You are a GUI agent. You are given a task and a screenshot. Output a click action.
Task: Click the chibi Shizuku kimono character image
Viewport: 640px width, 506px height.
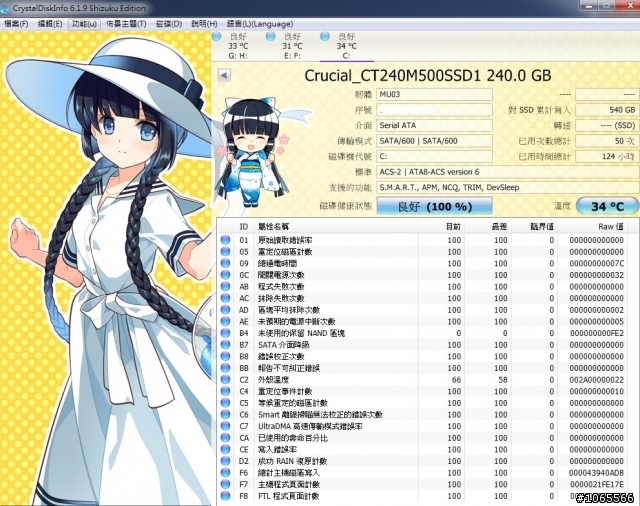click(x=254, y=154)
